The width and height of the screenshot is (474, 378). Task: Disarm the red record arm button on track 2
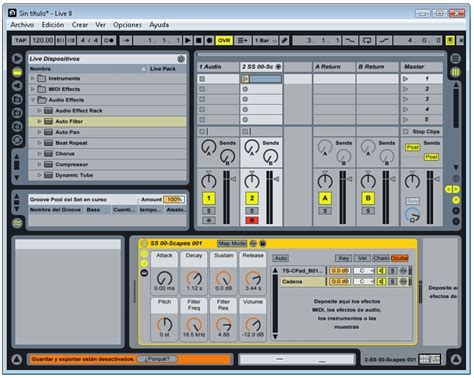(x=252, y=220)
